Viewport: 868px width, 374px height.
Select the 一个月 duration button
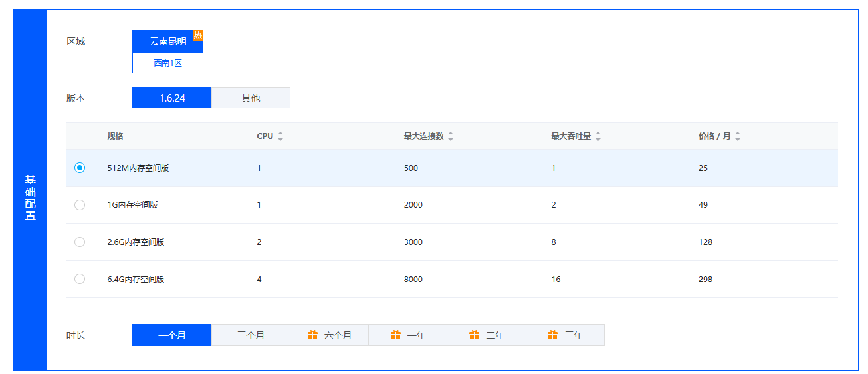tap(172, 335)
